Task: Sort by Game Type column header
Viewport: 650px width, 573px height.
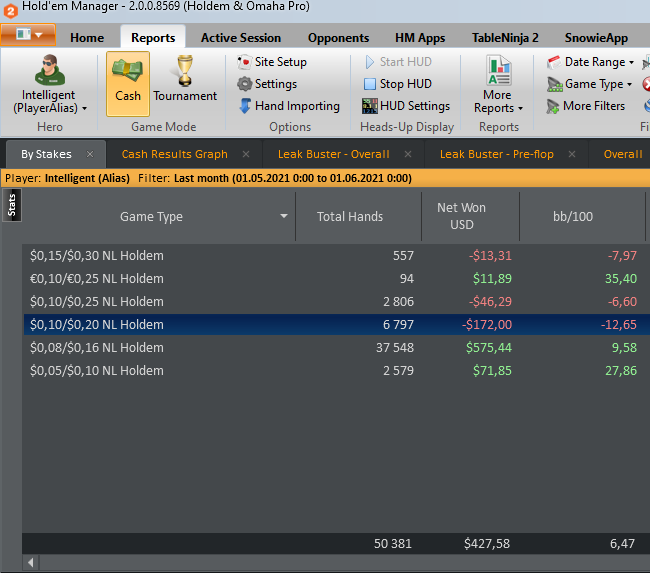Action: (x=151, y=216)
